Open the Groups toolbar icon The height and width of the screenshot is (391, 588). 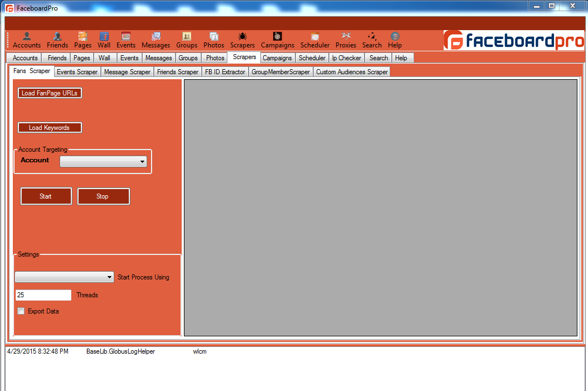pos(187,41)
